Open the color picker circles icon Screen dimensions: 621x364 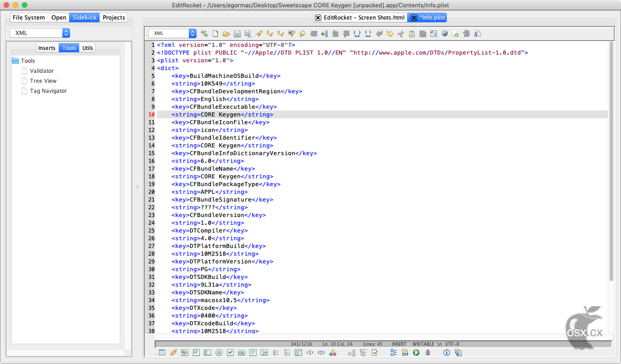[333, 353]
